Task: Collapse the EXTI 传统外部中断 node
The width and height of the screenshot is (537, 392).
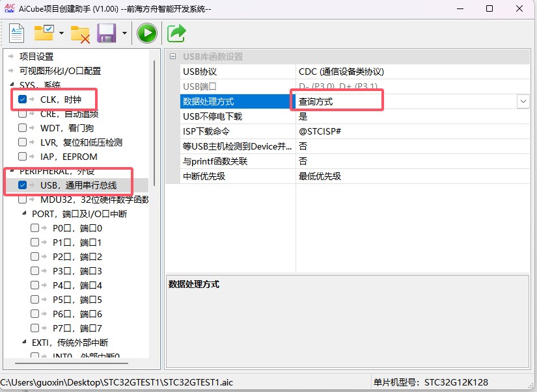Action: click(x=24, y=342)
